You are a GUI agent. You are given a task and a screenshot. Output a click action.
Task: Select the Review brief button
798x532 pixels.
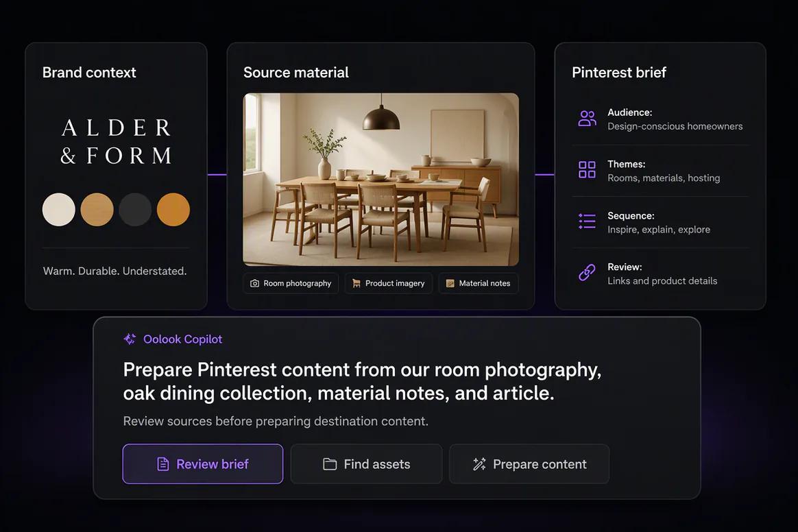click(202, 463)
